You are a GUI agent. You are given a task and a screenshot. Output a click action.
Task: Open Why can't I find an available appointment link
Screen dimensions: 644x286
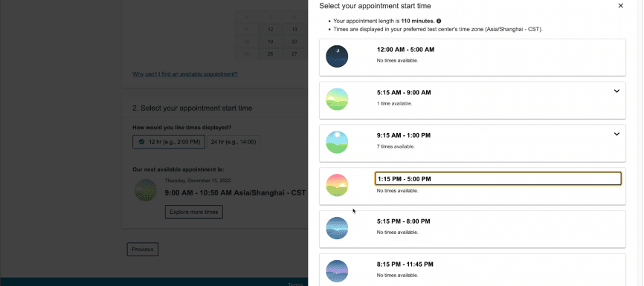[185, 74]
